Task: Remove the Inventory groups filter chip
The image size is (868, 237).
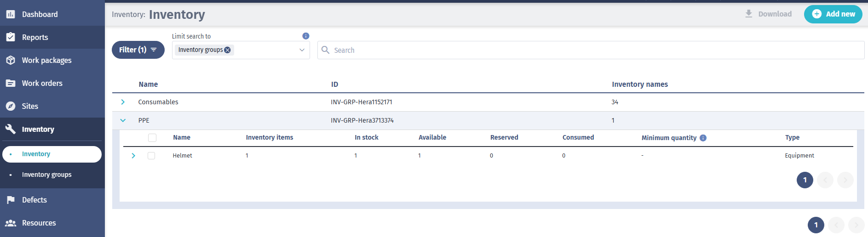Action: (x=227, y=50)
